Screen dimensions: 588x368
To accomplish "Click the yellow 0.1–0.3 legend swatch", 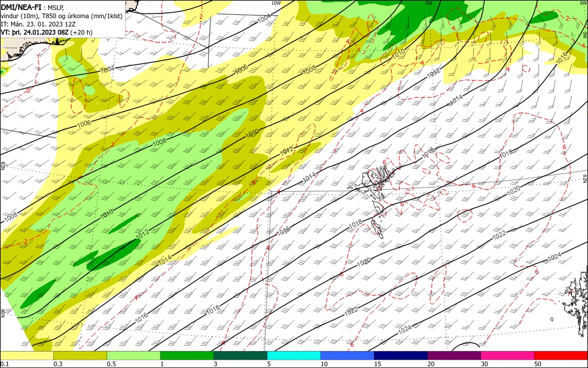I will 27,356.
